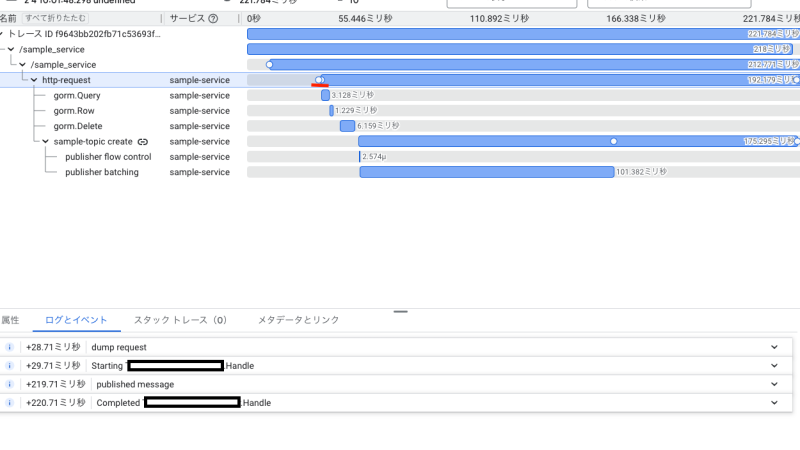The width and height of the screenshot is (800, 450).
Task: Click the event marker at http-request bar start
Action: pos(319,80)
